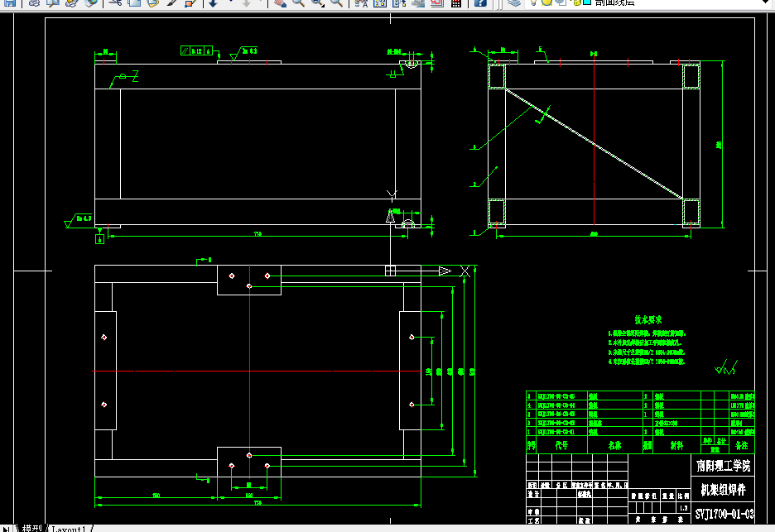
Task: Click the 技术要求 heading text
Action: point(648,319)
